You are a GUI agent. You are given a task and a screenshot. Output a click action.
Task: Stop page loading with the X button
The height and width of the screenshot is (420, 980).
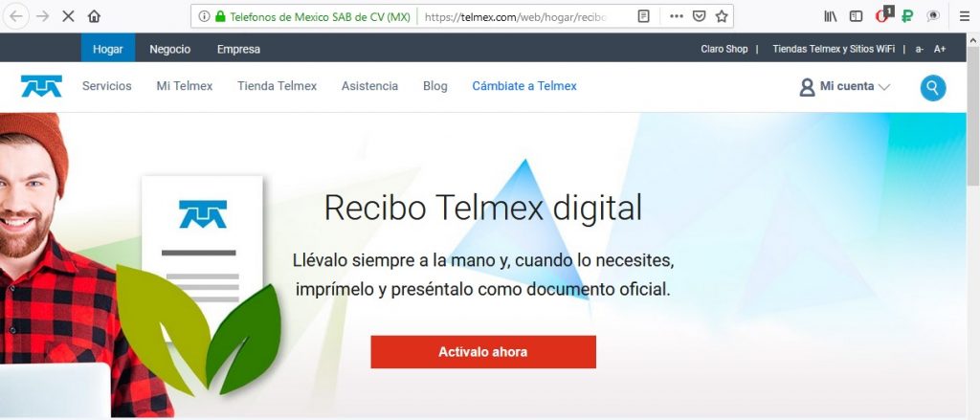coord(69,16)
